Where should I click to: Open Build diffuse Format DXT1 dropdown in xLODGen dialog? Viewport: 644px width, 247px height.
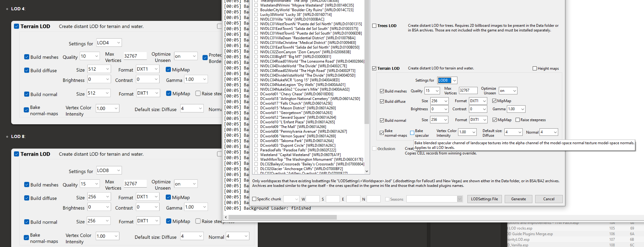point(478,101)
